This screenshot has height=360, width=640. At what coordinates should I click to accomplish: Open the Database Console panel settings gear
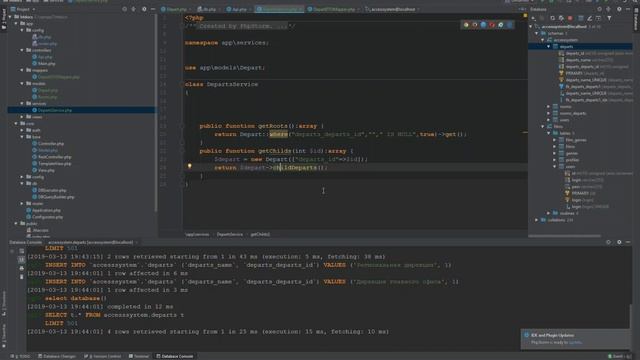click(x=619, y=242)
